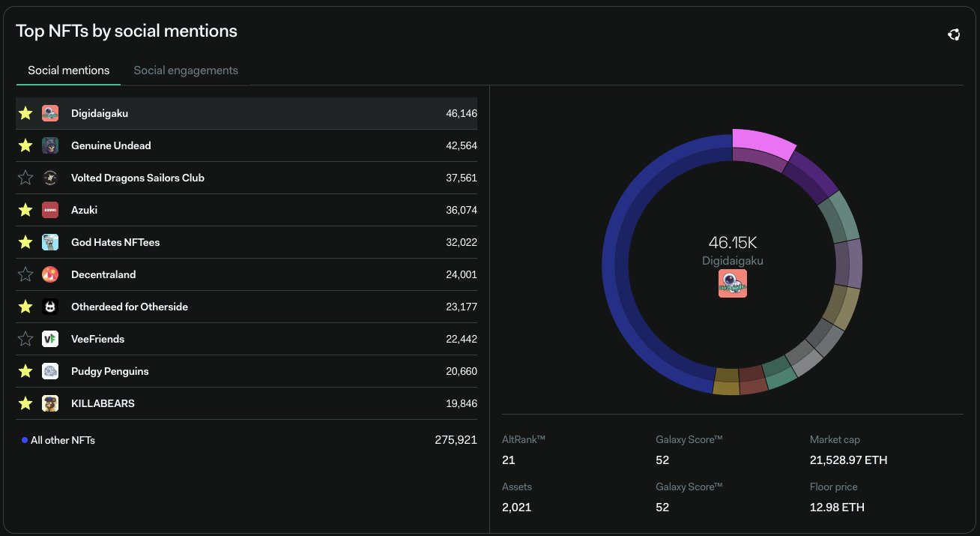Open the God Hates NFTees name link
The height and width of the screenshot is (536, 980).
(x=115, y=242)
